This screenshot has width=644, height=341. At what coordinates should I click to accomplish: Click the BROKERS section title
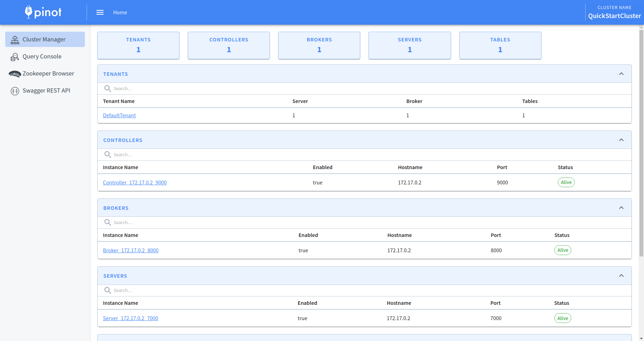(116, 208)
